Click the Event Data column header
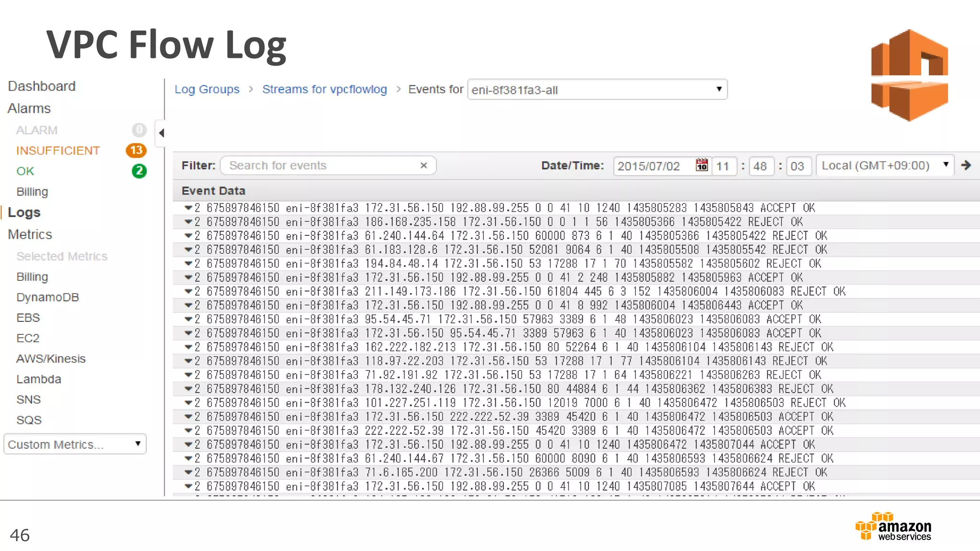The width and height of the screenshot is (980, 551). tap(213, 191)
